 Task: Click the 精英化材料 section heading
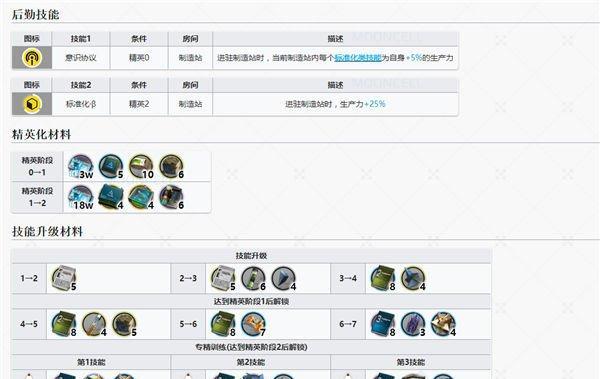click(x=41, y=134)
